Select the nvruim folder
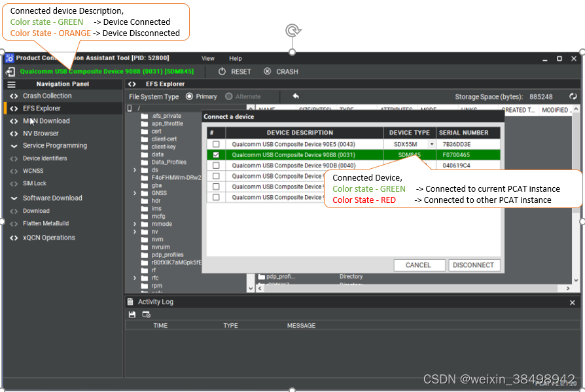Image resolution: width=585 pixels, height=392 pixels. [160, 247]
